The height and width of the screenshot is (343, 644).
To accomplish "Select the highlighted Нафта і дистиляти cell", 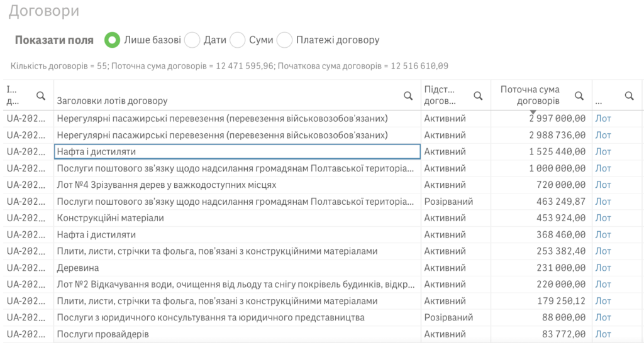I will (237, 151).
